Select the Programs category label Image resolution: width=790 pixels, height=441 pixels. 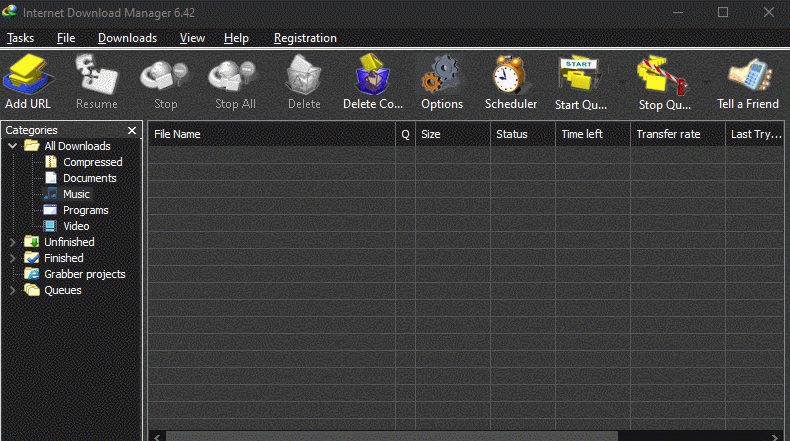pos(86,210)
